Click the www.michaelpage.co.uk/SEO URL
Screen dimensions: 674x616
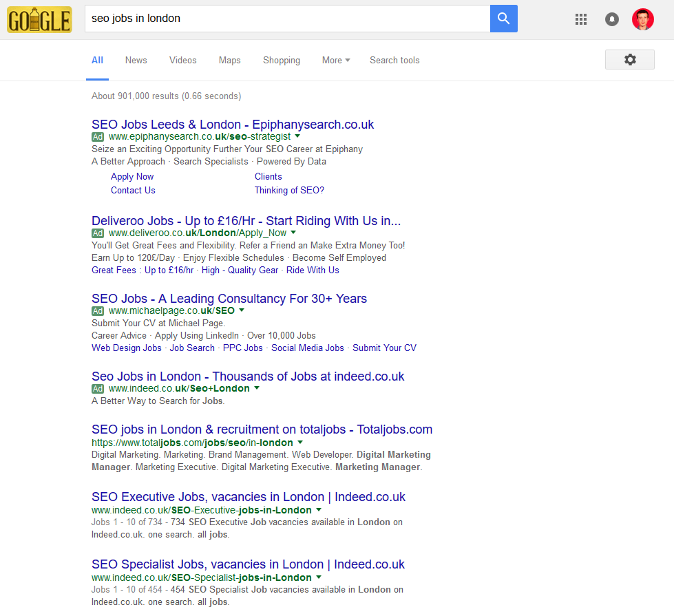click(x=171, y=311)
